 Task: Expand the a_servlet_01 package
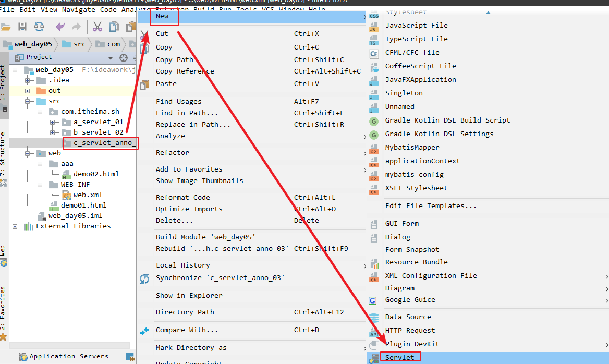(53, 122)
